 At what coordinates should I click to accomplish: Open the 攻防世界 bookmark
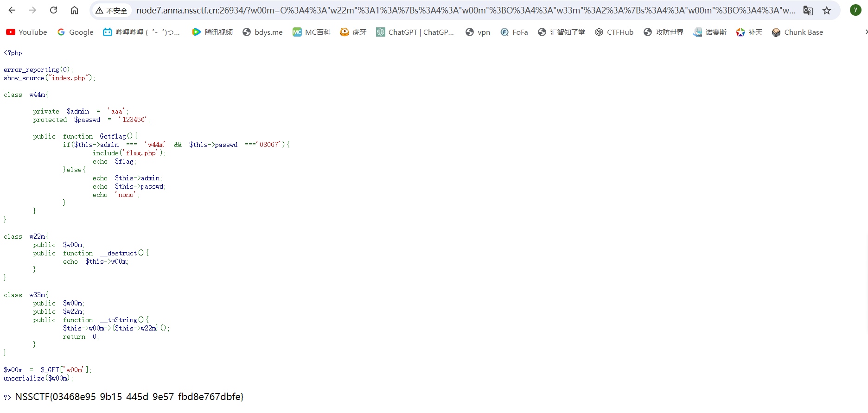pyautogui.click(x=664, y=32)
